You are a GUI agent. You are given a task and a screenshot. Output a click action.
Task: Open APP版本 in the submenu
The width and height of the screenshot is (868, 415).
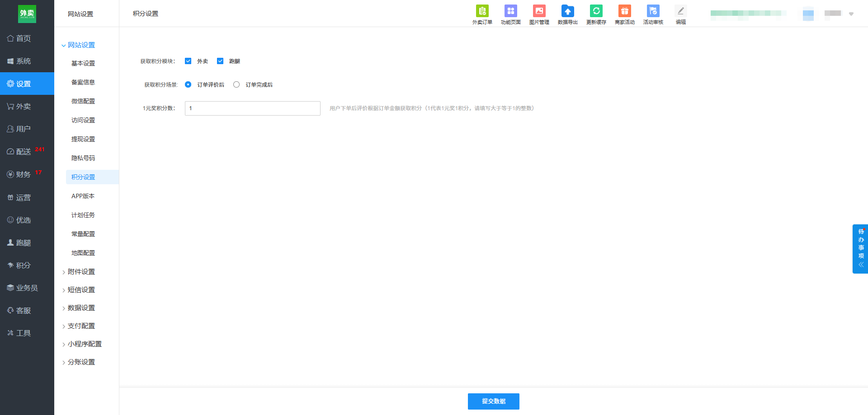[83, 196]
